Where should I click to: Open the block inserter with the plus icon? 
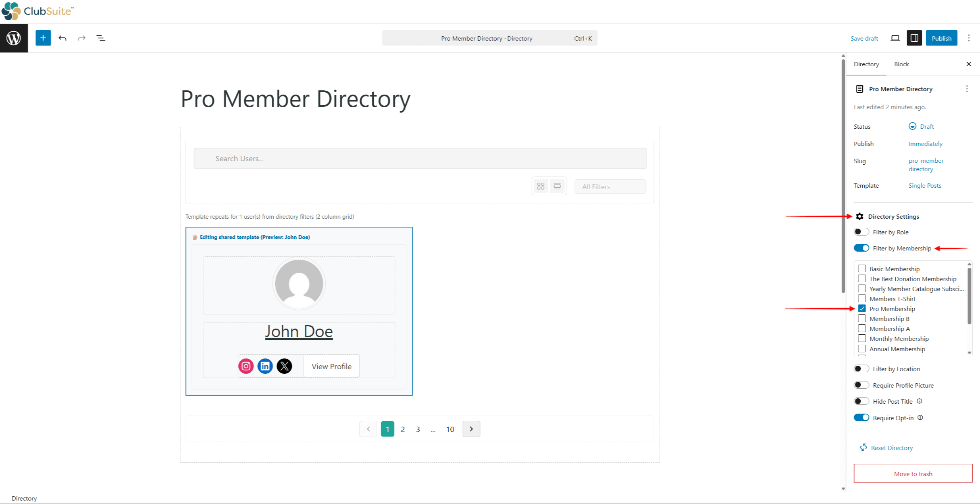coord(43,38)
